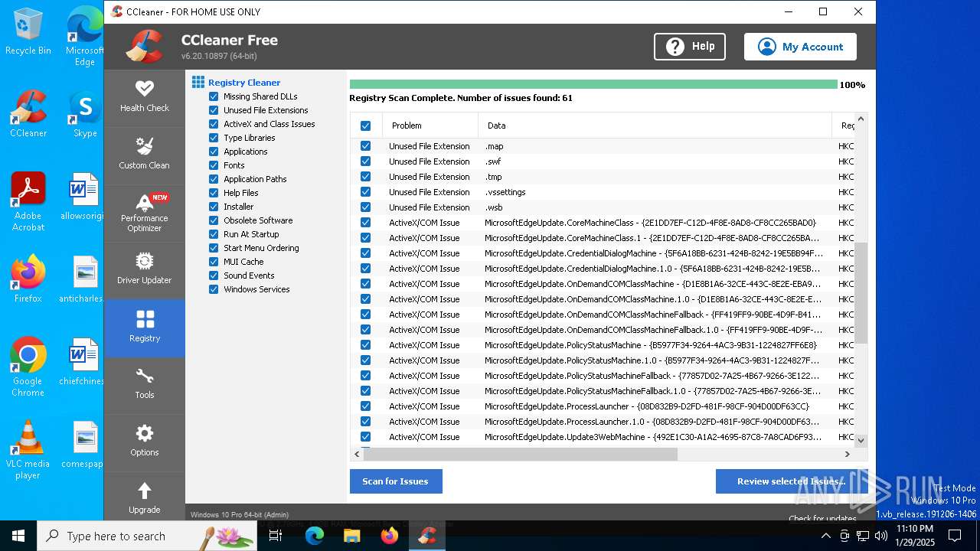Click the volume tray icon
The width and height of the screenshot is (980, 551).
coord(881,536)
